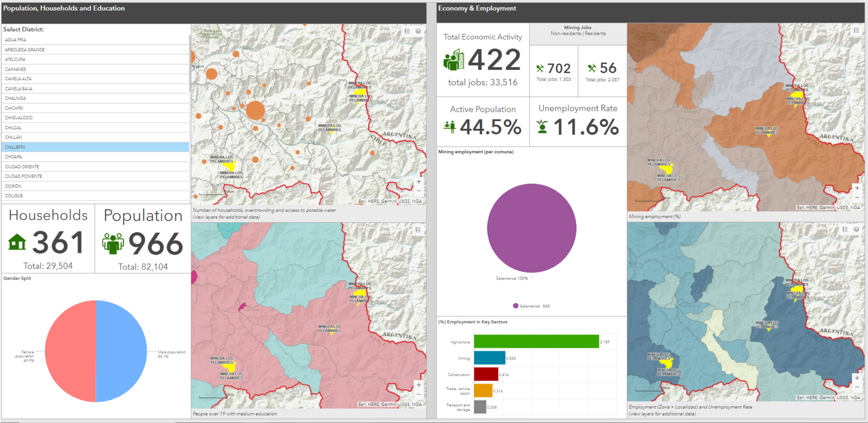This screenshot has height=423, width=868.
Task: Open the legend on the mining employment map
Action: click(856, 30)
